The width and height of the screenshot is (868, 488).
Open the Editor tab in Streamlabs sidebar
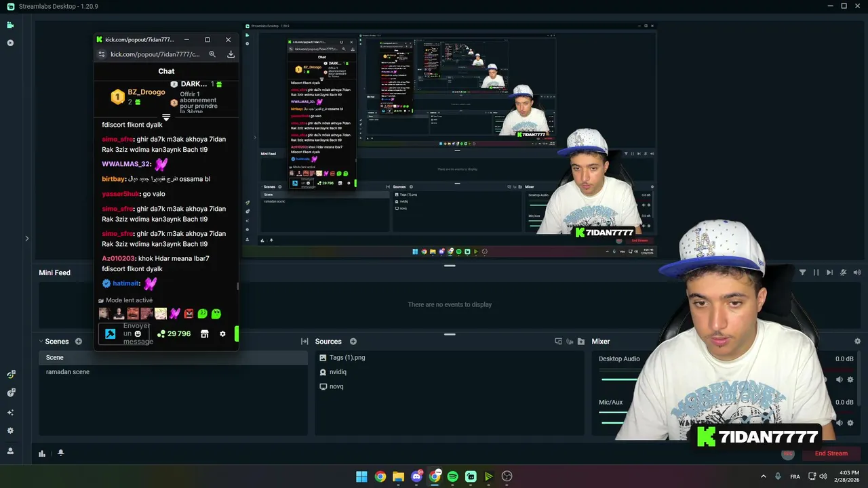tap(10, 25)
